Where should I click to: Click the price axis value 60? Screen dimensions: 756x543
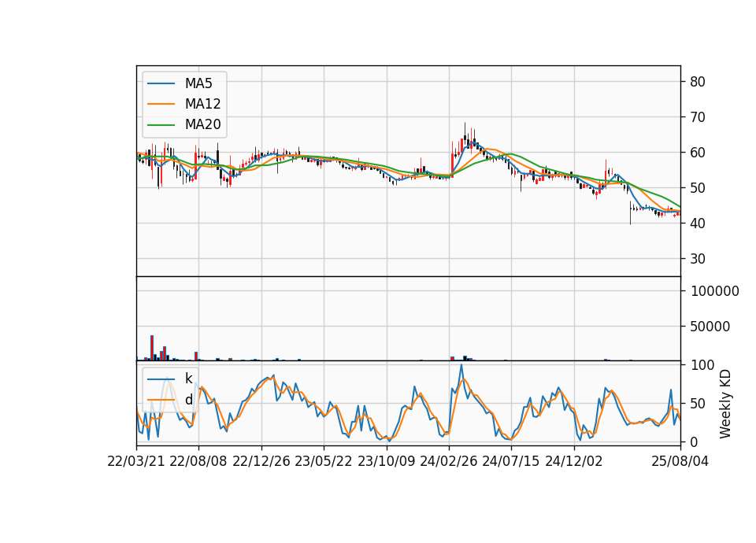697,152
